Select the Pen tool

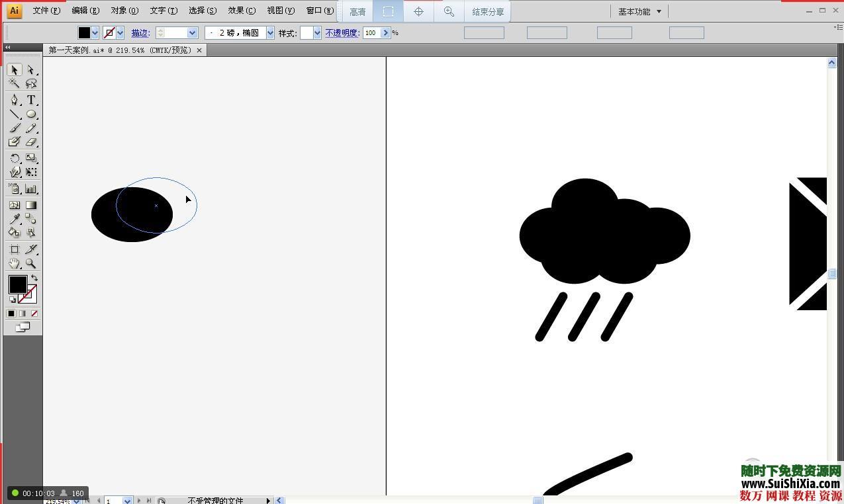tap(14, 100)
